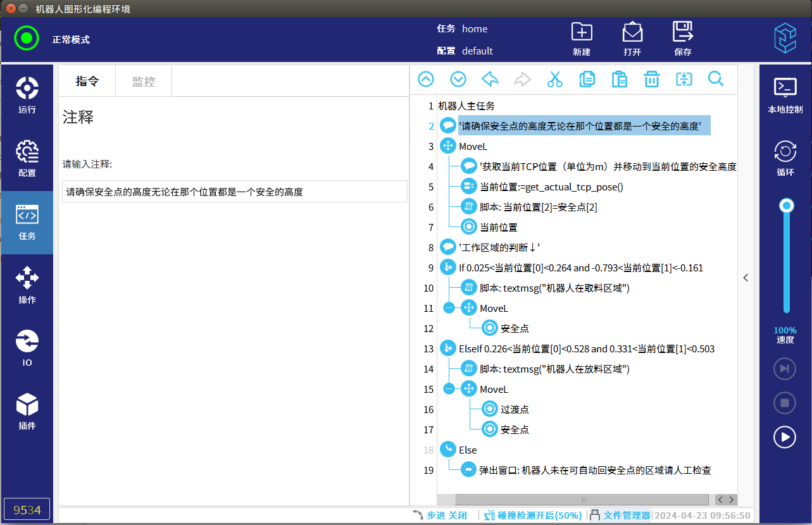Open the 本地控制 local control panel
The width and height of the screenshot is (812, 525).
(x=785, y=96)
